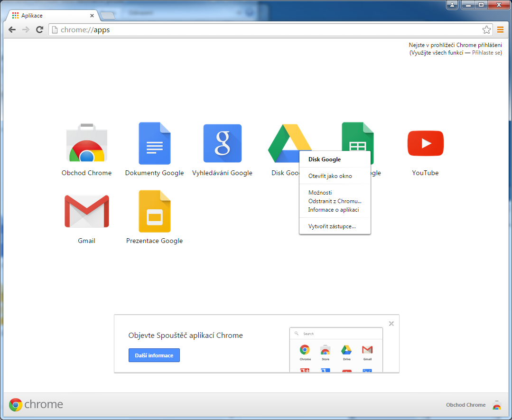Viewport: 512px width, 420px height.
Task: Click the Drive icon in launcher preview
Action: (346, 350)
